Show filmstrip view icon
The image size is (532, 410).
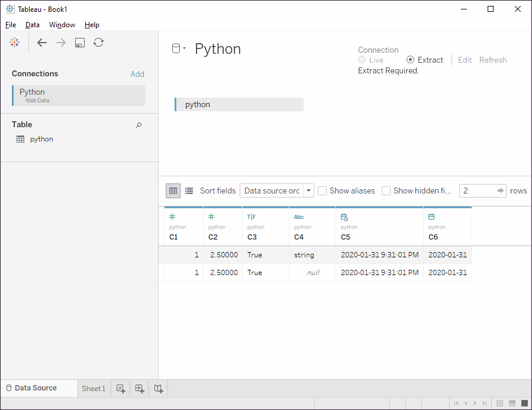point(512,403)
